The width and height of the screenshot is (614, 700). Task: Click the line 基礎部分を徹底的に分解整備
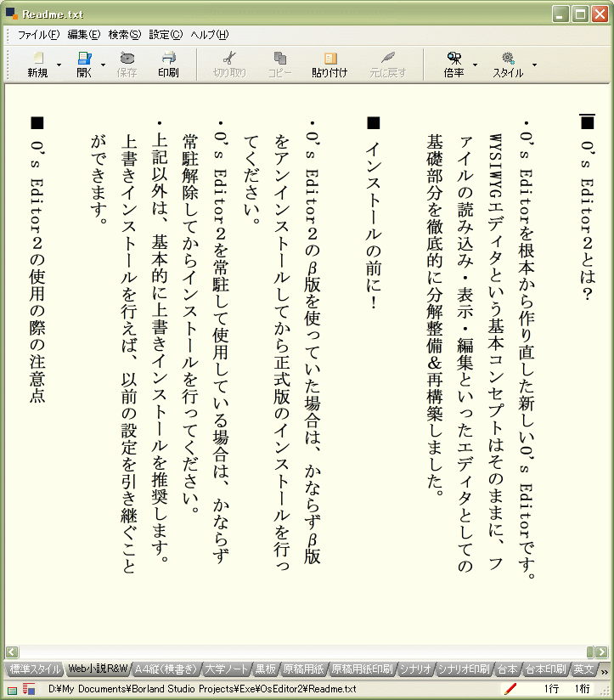click(435, 315)
